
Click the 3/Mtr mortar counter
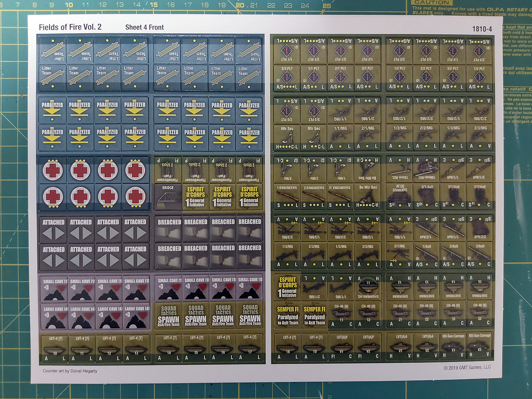pos(288,170)
